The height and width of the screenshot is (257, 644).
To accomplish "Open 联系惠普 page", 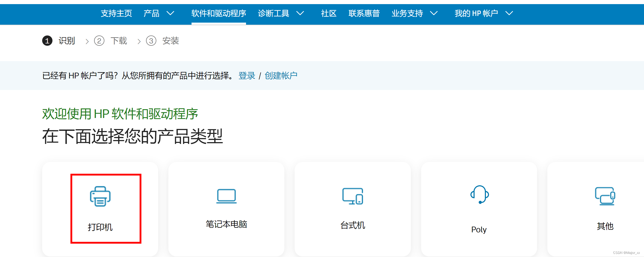I will coord(364,13).
